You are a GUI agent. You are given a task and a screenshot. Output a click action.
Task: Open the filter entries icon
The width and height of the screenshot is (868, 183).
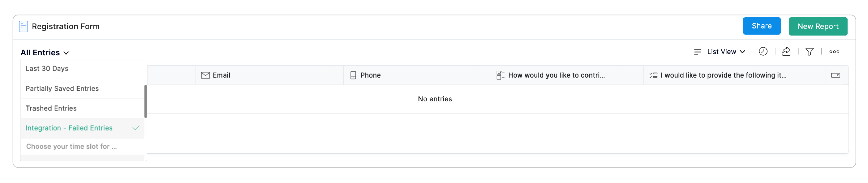click(810, 52)
